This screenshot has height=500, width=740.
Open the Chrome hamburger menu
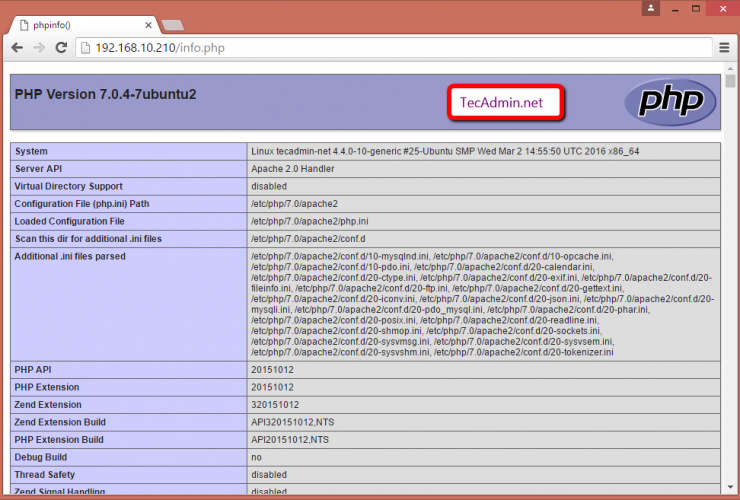pyautogui.click(x=723, y=47)
